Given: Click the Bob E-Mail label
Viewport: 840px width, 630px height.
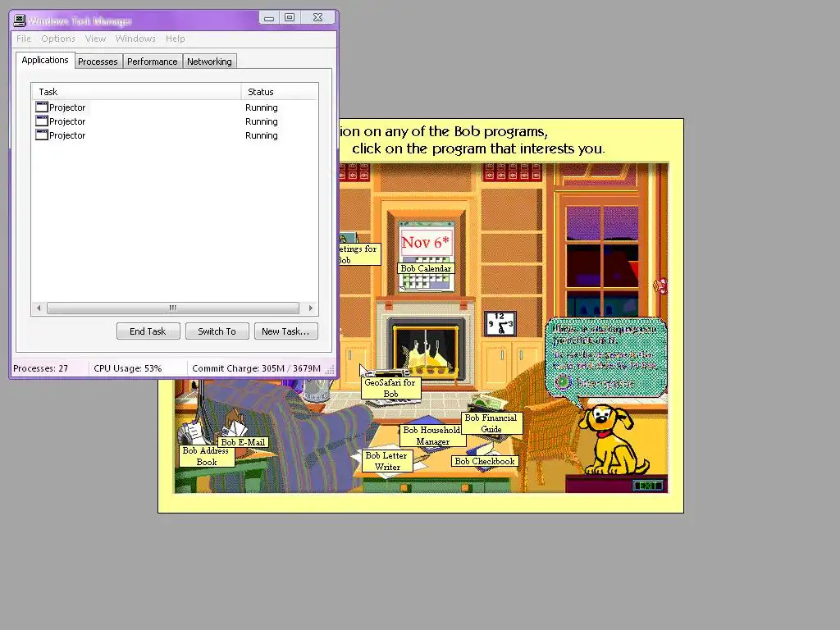Looking at the screenshot, I should click(243, 442).
